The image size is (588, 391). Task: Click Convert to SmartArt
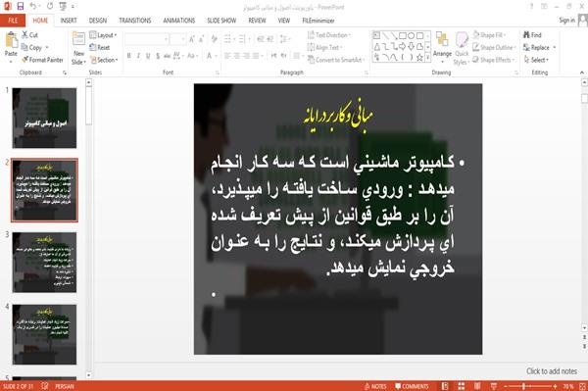click(x=335, y=60)
